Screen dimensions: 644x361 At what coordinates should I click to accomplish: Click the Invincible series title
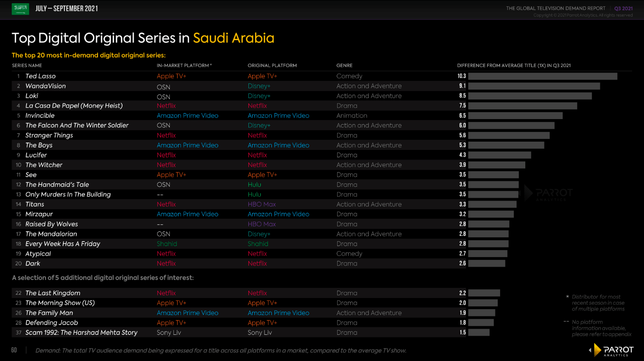tap(40, 115)
